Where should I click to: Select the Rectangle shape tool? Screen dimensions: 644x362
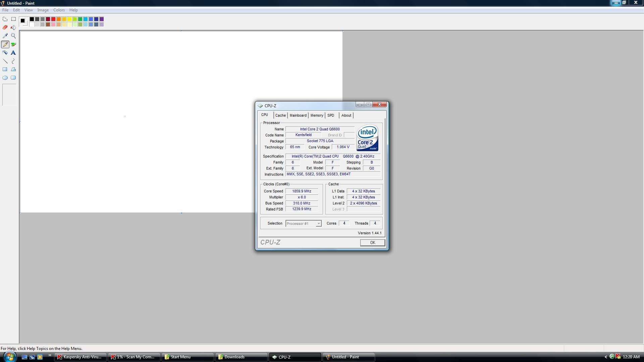click(x=5, y=69)
